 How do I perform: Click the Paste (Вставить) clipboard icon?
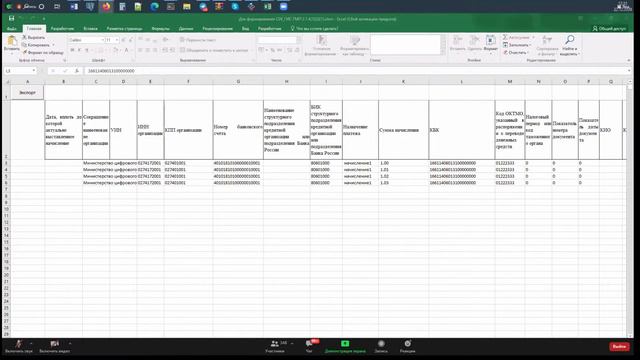pos(11,41)
